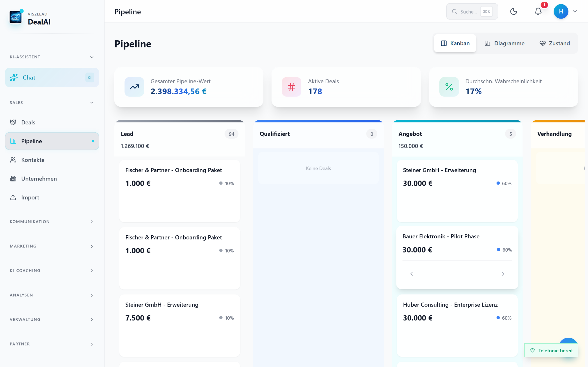Advance Bauer Elektronik card with right arrow
Screen dimensions: 588x367
coord(503,274)
